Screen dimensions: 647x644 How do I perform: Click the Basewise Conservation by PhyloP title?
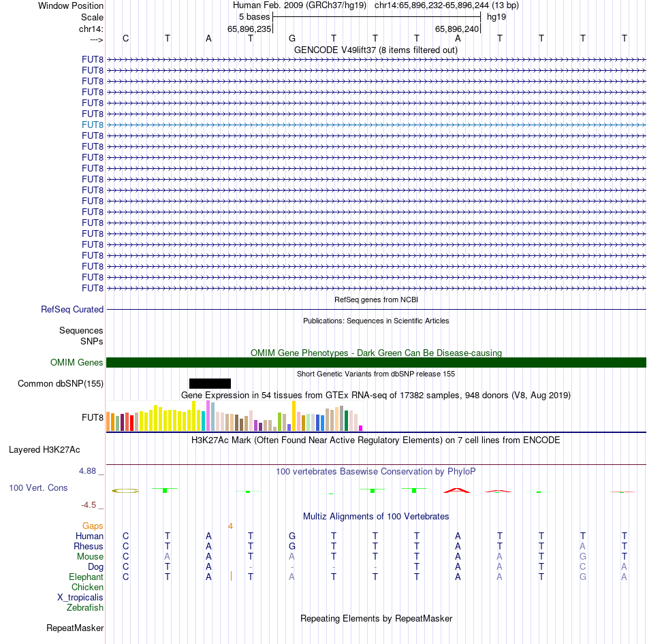[x=376, y=471]
